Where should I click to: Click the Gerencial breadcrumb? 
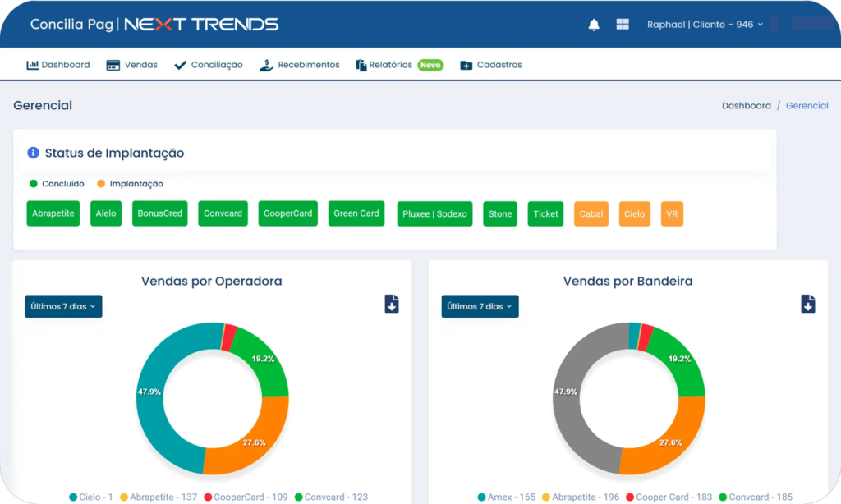click(x=807, y=106)
